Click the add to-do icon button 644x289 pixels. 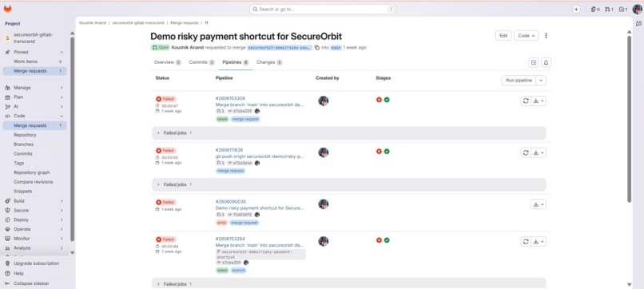[534, 62]
